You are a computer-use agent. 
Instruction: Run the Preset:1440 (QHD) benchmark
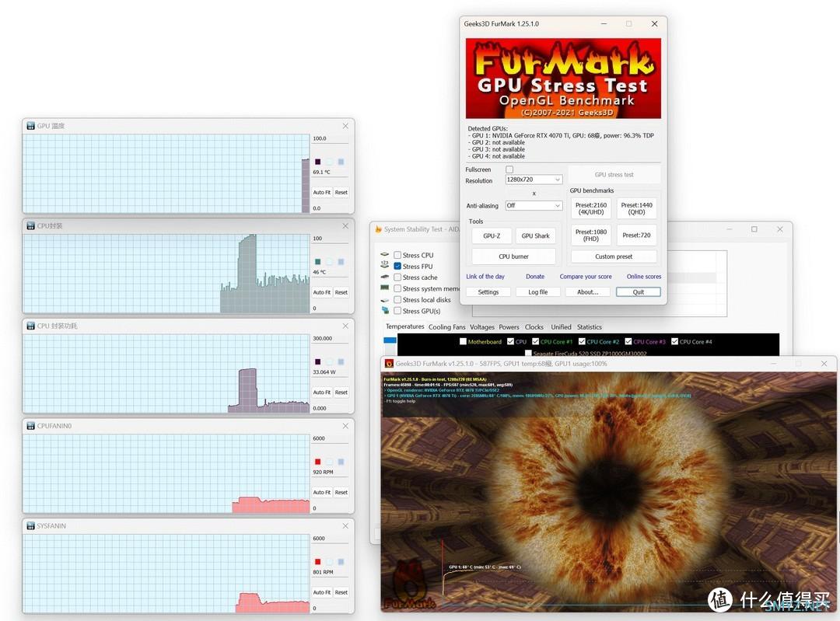pos(636,209)
